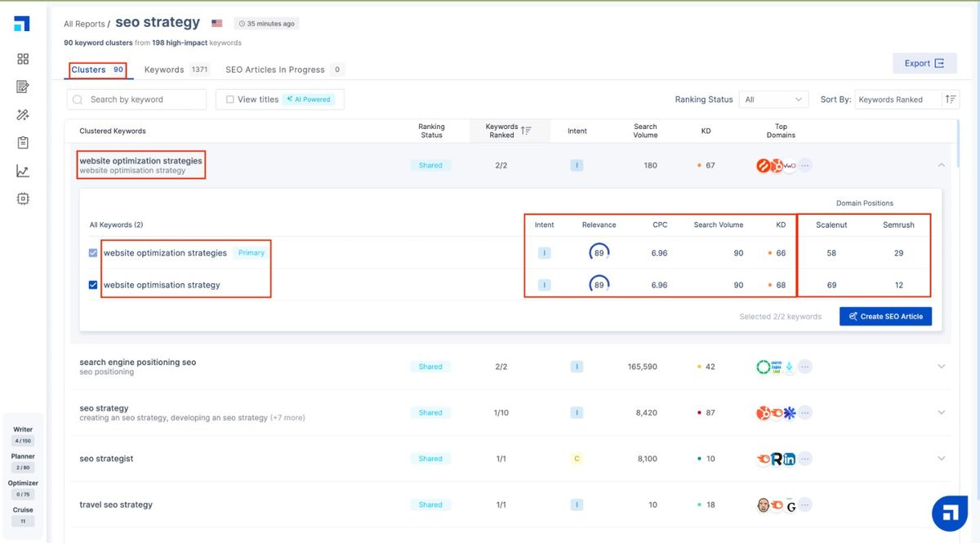This screenshot has height=543, width=980.
Task: Open Sort By Keywords Ranked dropdown
Action: point(898,100)
